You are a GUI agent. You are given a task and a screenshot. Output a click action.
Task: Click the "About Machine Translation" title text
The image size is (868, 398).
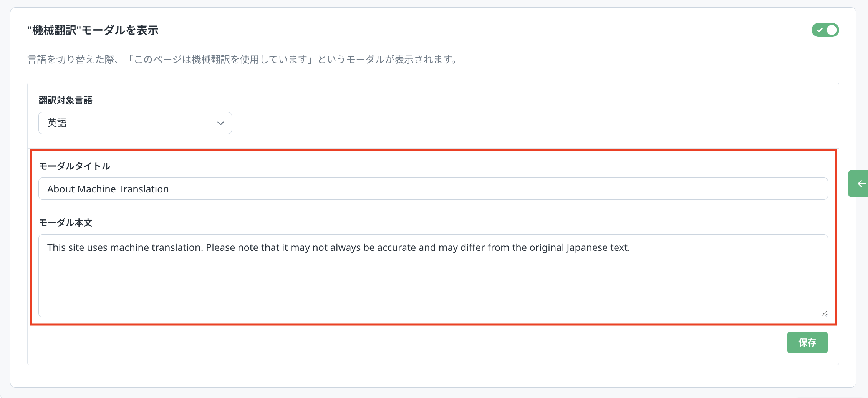point(108,189)
